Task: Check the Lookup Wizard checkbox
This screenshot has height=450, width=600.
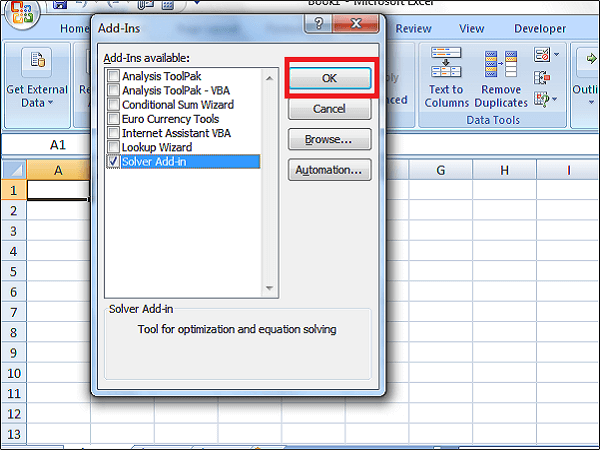Action: tap(114, 147)
